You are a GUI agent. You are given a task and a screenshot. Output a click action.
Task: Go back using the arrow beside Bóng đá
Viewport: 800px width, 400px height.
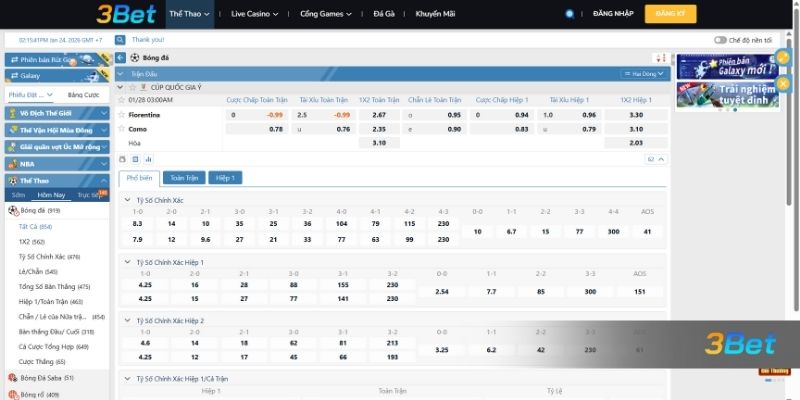[x=120, y=58]
